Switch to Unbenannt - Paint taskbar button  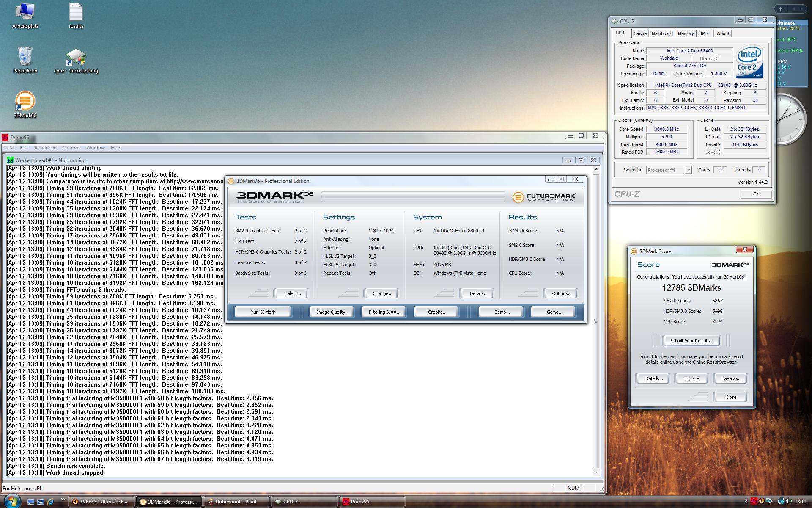(x=236, y=502)
